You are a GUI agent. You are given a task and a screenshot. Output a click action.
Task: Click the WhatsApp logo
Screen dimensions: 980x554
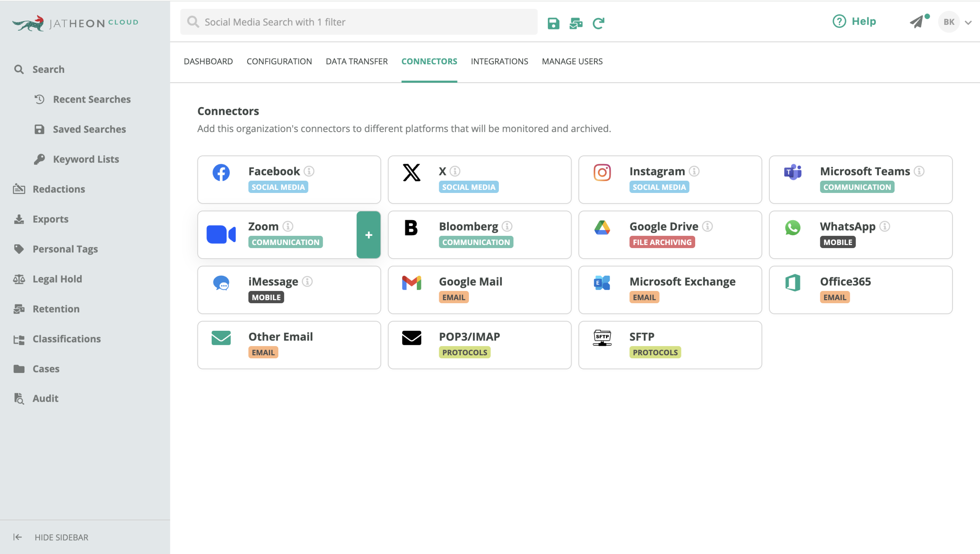[793, 227]
